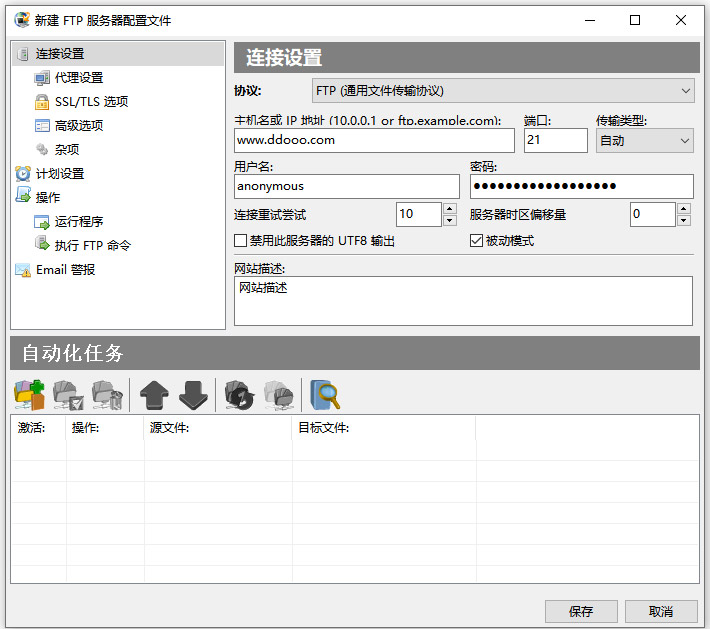
Task: Open 高级选项 in the left tree
Action: (79, 125)
